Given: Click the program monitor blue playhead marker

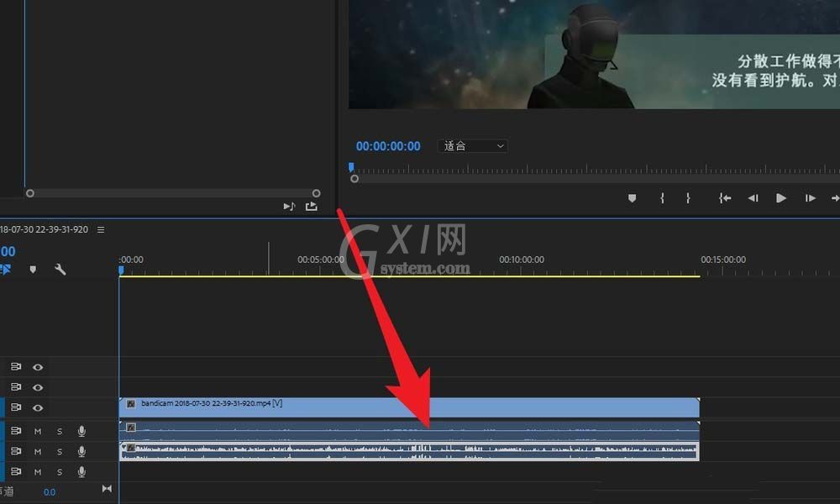Looking at the screenshot, I should click(x=351, y=167).
